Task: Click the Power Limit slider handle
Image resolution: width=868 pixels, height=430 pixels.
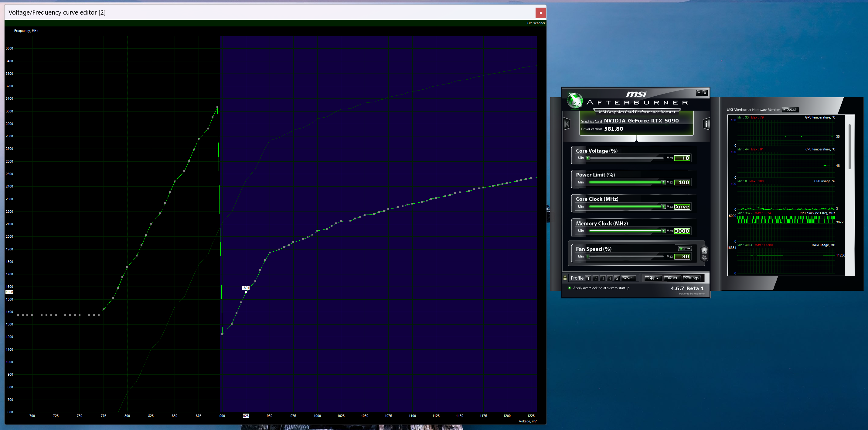Action: point(663,182)
